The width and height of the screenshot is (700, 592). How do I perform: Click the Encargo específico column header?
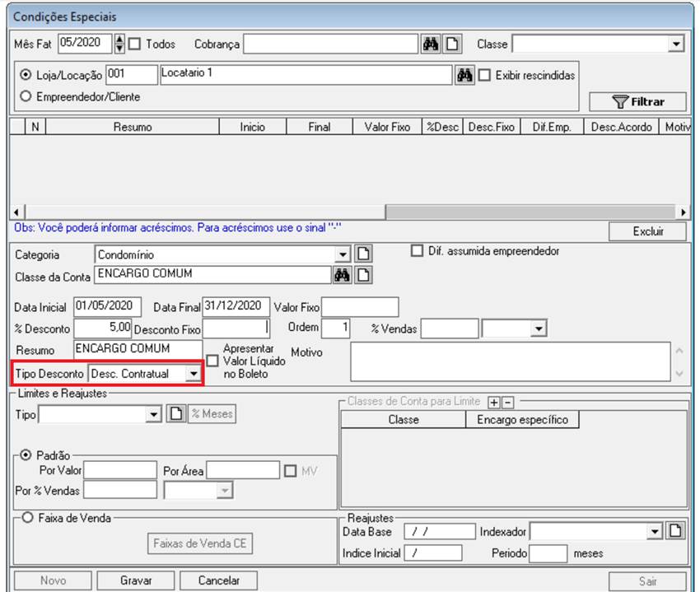point(522,419)
